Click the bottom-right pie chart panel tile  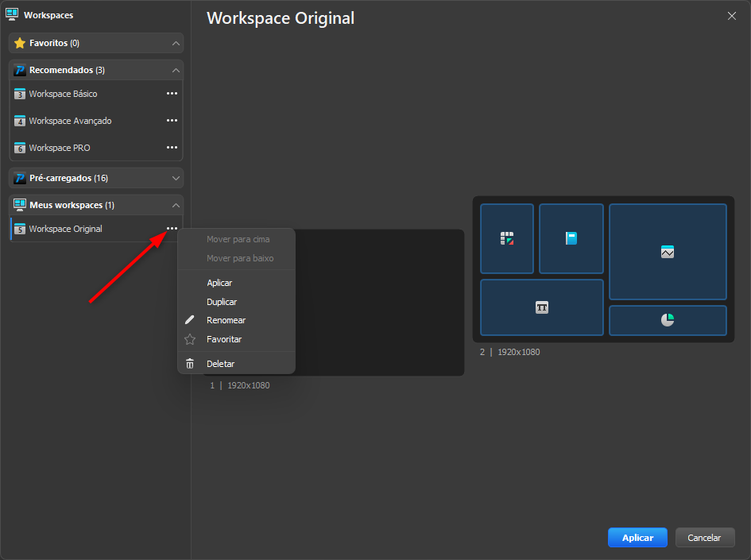coord(668,320)
